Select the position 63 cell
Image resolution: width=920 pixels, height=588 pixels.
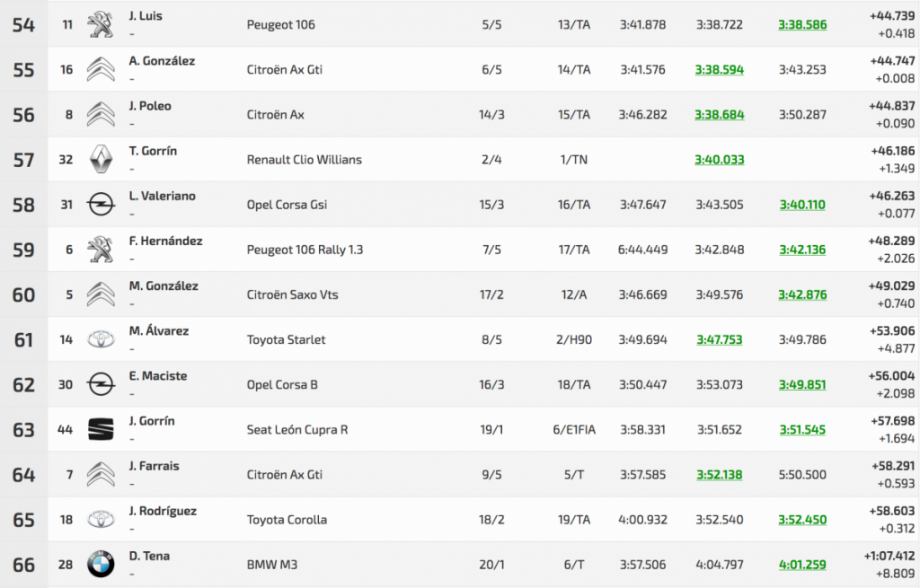click(23, 429)
